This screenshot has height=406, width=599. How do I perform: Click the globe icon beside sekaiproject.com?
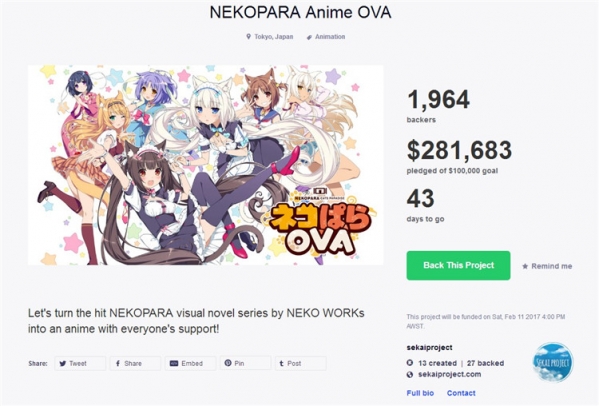coord(410,374)
